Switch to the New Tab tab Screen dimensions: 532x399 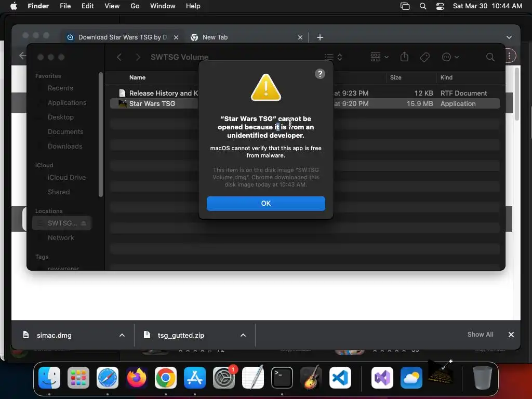[215, 37]
